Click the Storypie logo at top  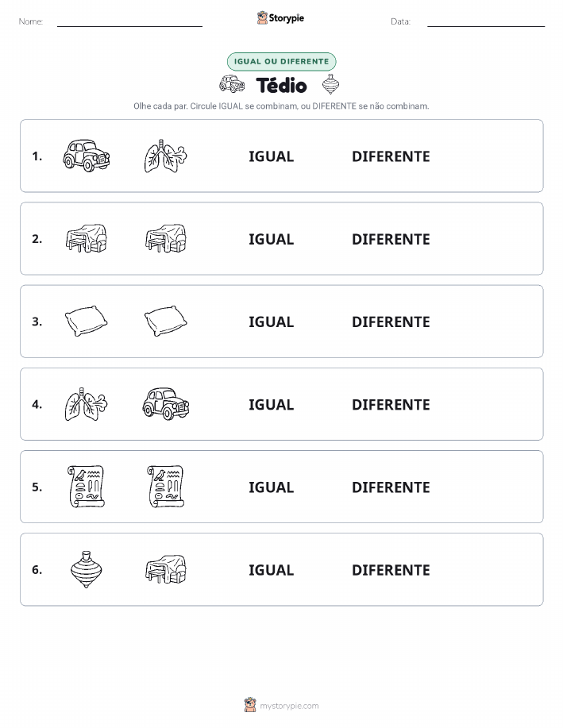click(280, 18)
